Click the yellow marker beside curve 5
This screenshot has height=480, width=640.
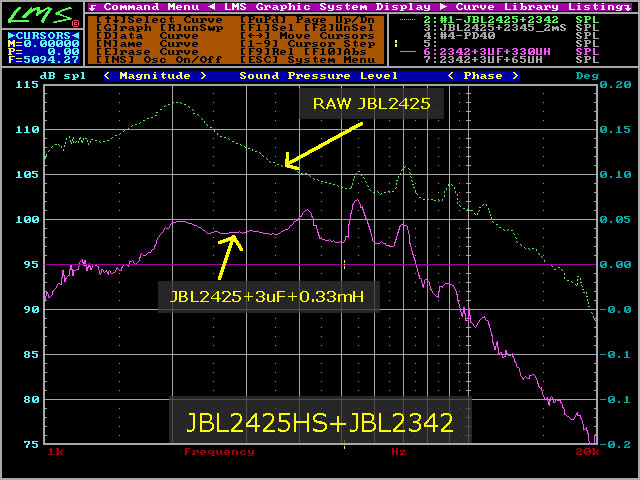(x=396, y=43)
